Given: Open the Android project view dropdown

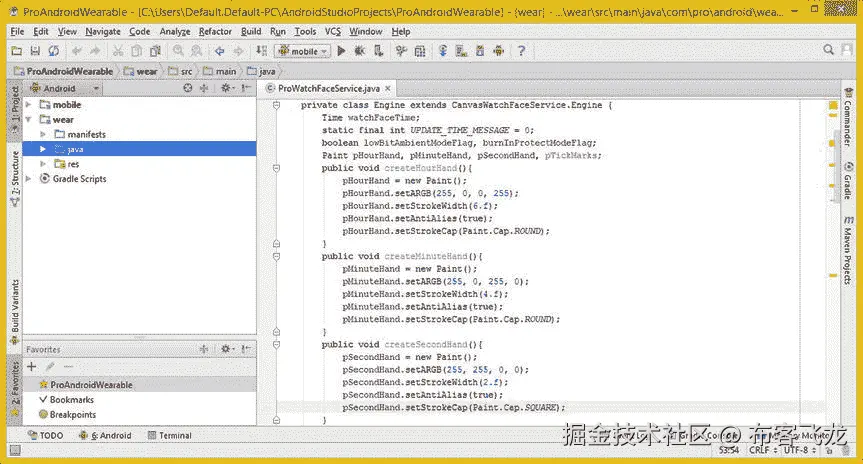Looking at the screenshot, I should click(x=65, y=88).
